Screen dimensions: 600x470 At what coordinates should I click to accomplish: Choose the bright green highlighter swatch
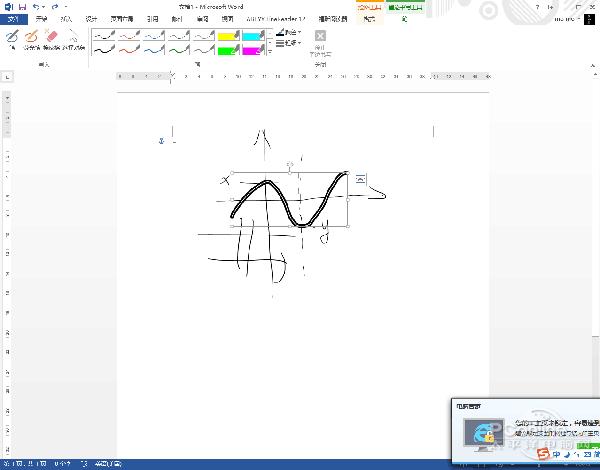228,50
